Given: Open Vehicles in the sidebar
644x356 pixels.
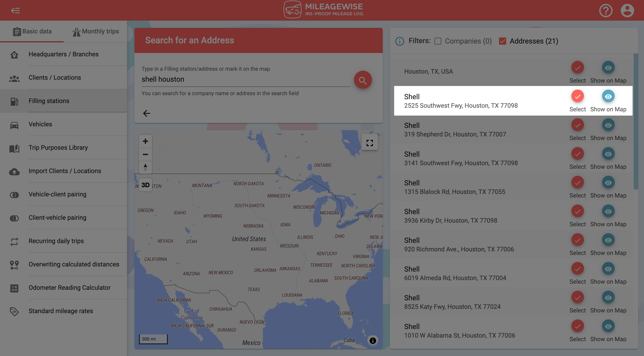Looking at the screenshot, I should pos(40,124).
